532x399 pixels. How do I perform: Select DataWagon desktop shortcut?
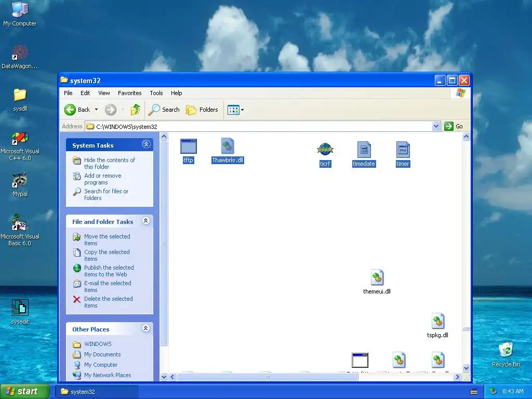click(20, 57)
